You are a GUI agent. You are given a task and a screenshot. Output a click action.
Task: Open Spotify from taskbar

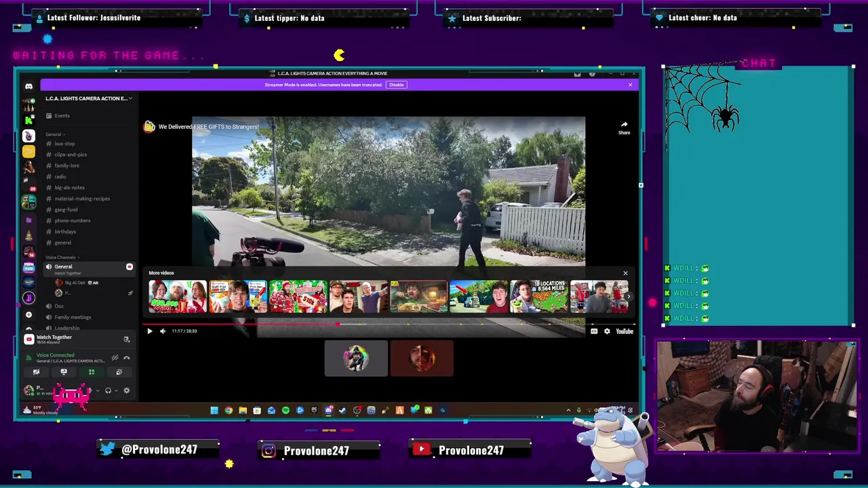(x=285, y=410)
